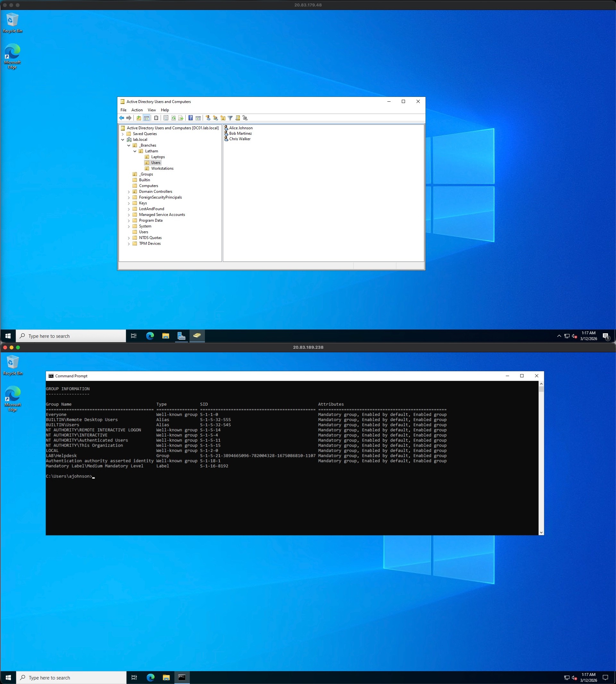Click the create new user toolbar icon

click(208, 118)
